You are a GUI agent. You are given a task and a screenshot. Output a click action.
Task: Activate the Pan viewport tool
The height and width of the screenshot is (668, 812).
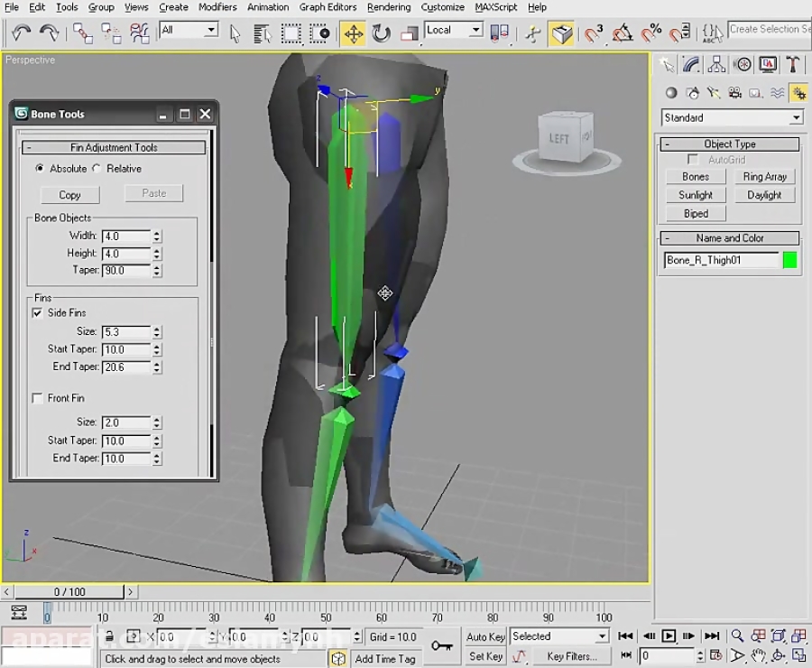click(x=759, y=656)
